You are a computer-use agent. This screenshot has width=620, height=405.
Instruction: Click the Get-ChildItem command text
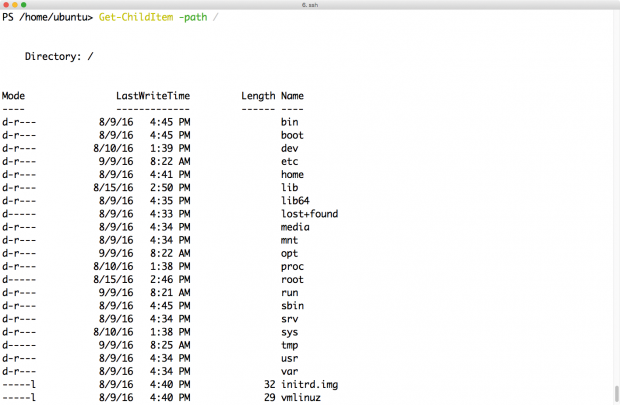point(133,18)
